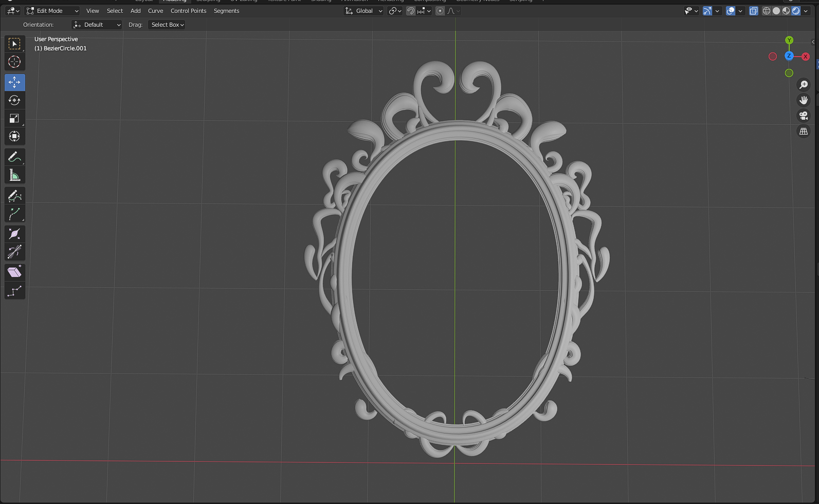Open Drag Select Box dropdown
819x504 pixels.
click(167, 25)
